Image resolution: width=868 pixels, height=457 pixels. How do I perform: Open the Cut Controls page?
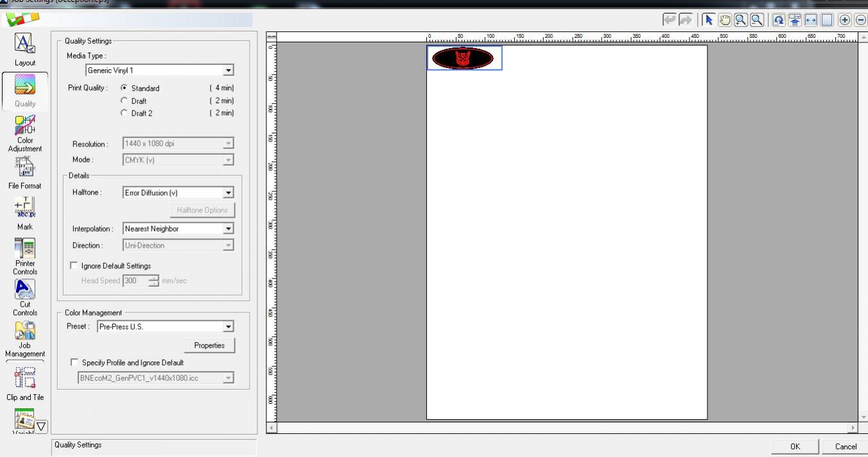25,297
